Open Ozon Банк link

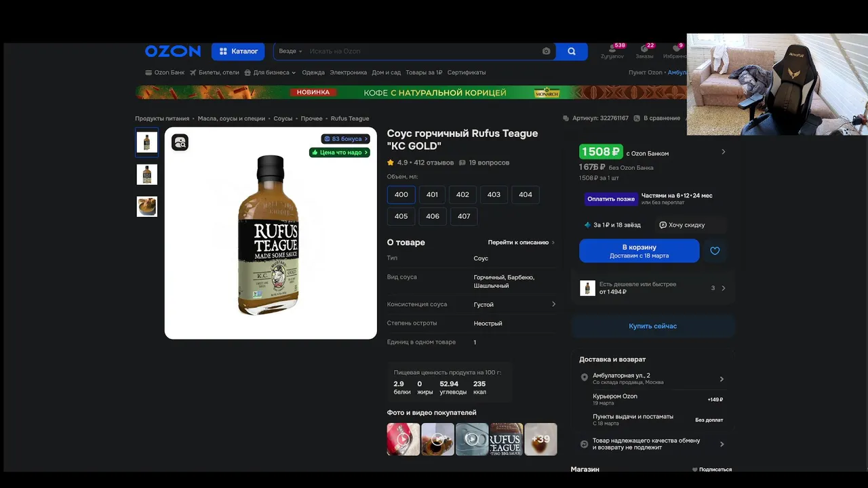coord(165,73)
